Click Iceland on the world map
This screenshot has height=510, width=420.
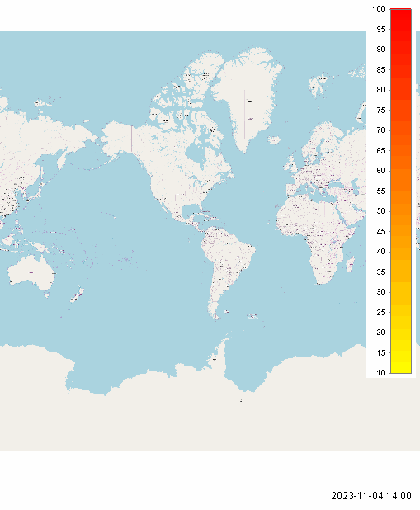click(274, 140)
